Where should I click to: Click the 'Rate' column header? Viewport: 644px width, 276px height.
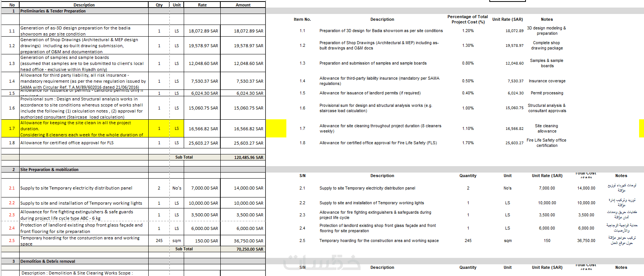pos(202,5)
